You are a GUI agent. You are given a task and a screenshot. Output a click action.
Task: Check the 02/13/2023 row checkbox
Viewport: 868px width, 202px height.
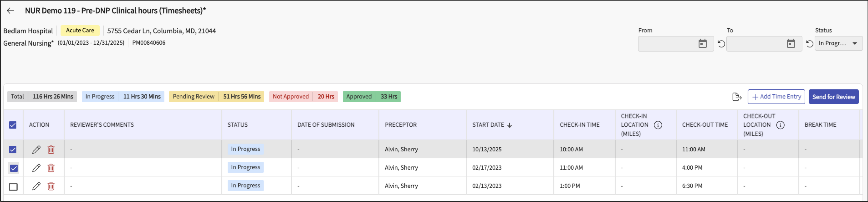(13, 186)
